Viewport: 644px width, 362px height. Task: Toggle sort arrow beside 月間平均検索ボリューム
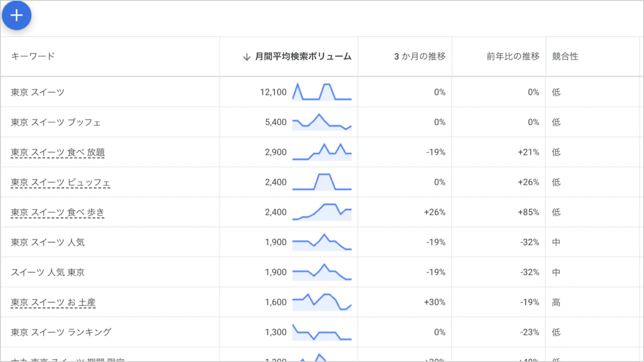[x=247, y=56]
